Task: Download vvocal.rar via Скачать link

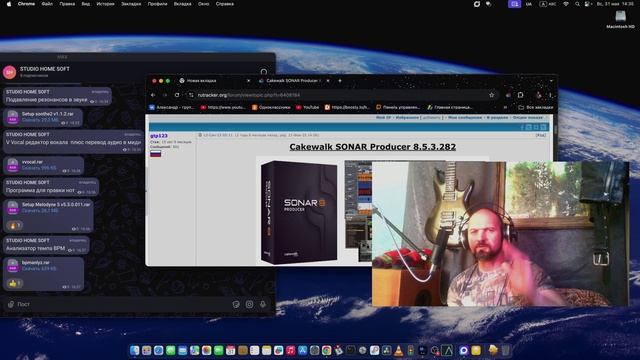Action: point(39,168)
